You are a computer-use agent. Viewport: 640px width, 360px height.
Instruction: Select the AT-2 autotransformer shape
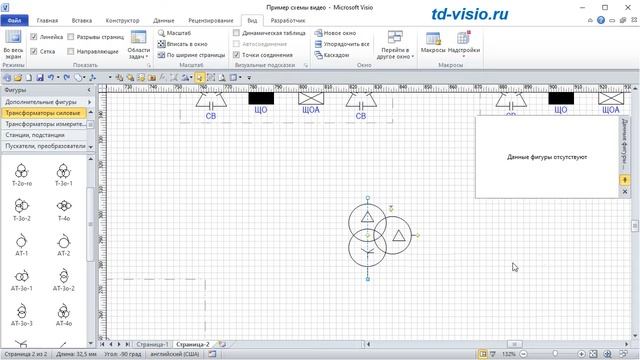(x=64, y=244)
